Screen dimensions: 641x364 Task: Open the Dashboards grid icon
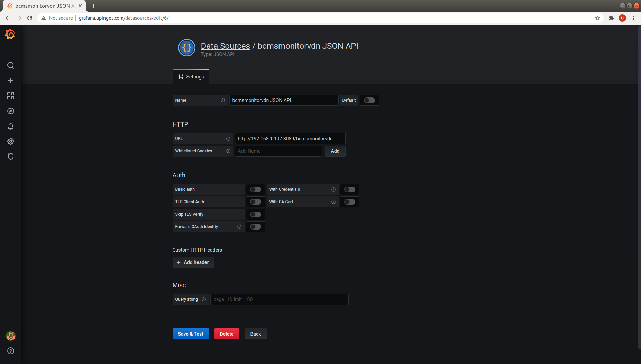coord(11,96)
